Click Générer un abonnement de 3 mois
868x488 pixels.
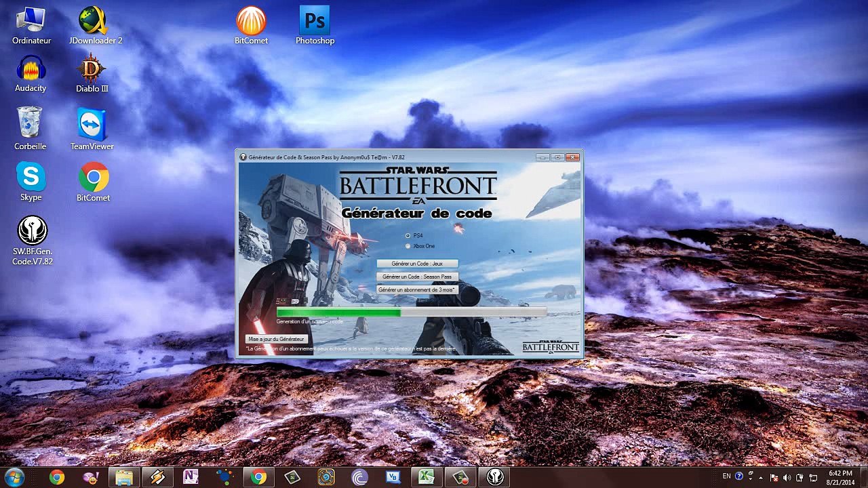tap(417, 289)
